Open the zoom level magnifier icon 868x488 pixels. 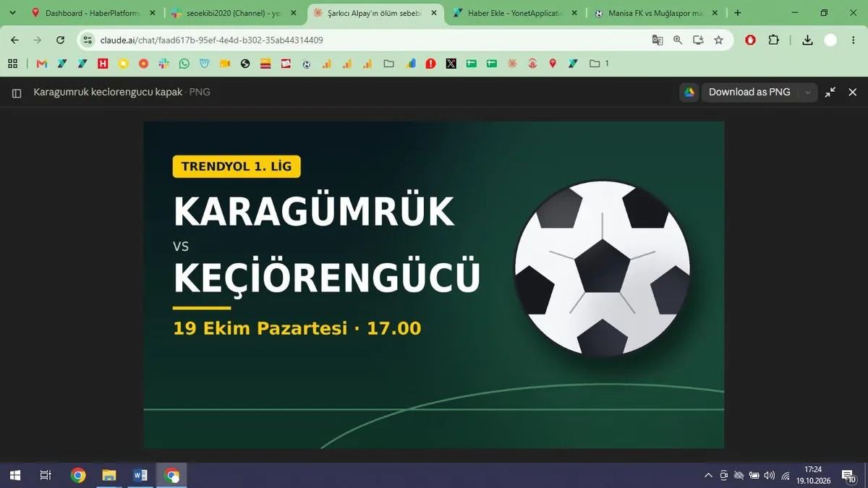point(678,40)
